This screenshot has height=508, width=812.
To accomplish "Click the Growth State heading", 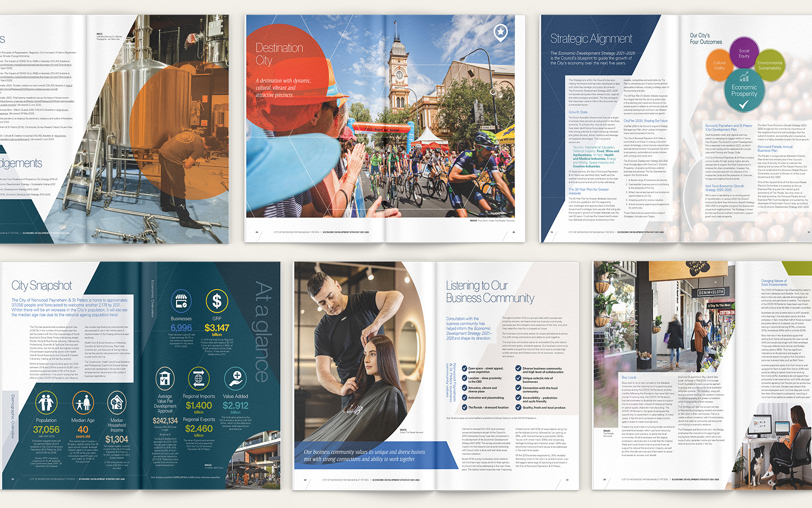I will (x=578, y=112).
